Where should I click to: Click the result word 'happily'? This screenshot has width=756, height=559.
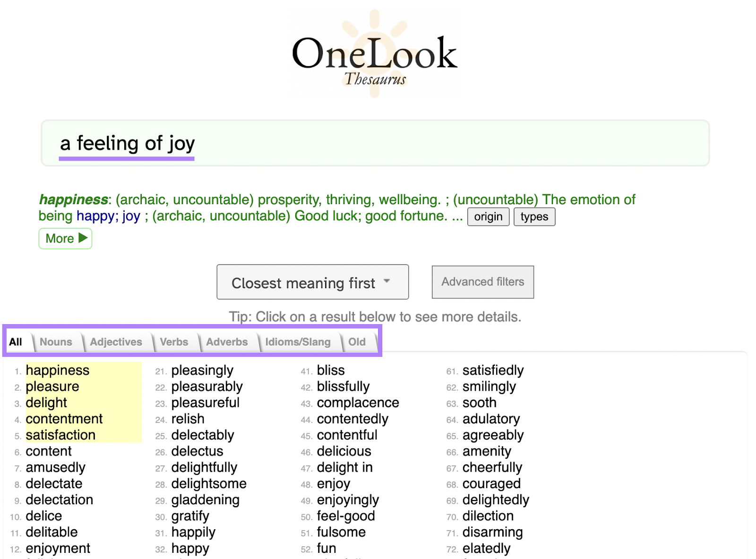click(x=193, y=532)
